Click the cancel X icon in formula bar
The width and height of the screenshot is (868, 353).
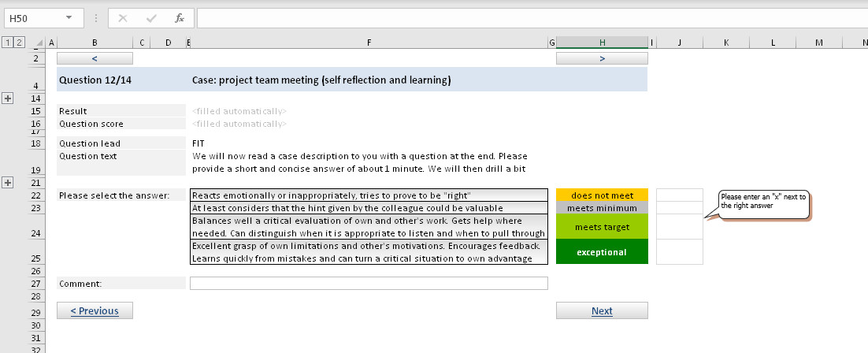pos(123,18)
